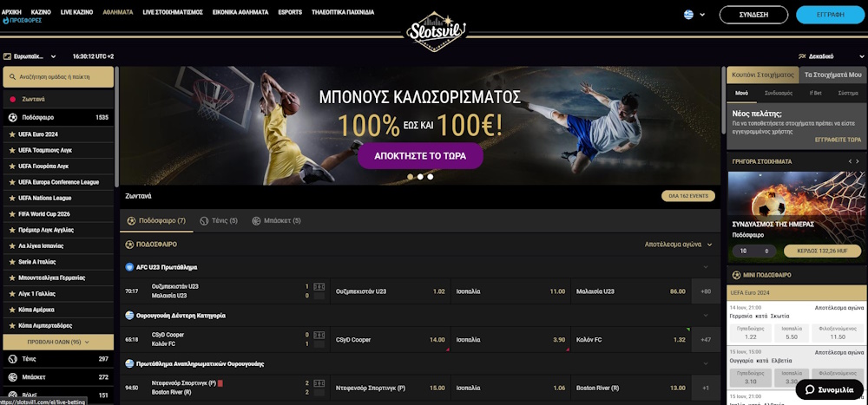Screen dimensions: 868x405
Task: Click the Greek flag language icon
Action: coord(688,15)
